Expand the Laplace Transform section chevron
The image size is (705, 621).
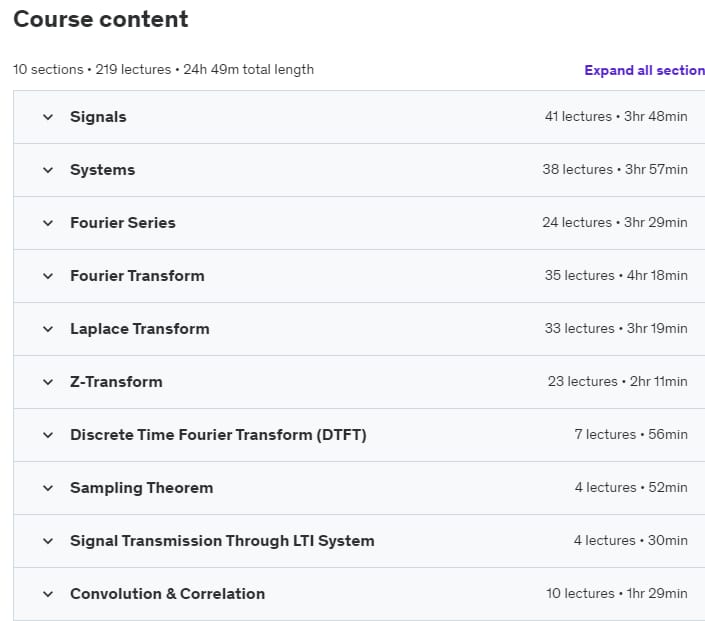tap(48, 330)
